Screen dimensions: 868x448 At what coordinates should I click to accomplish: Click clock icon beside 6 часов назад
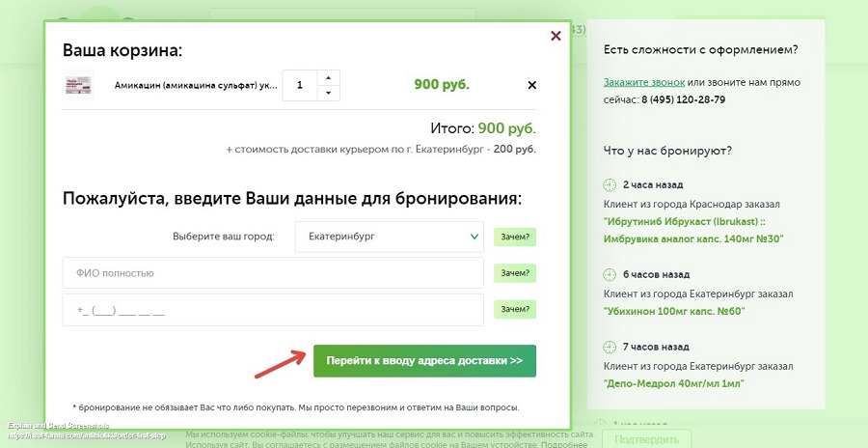610,274
